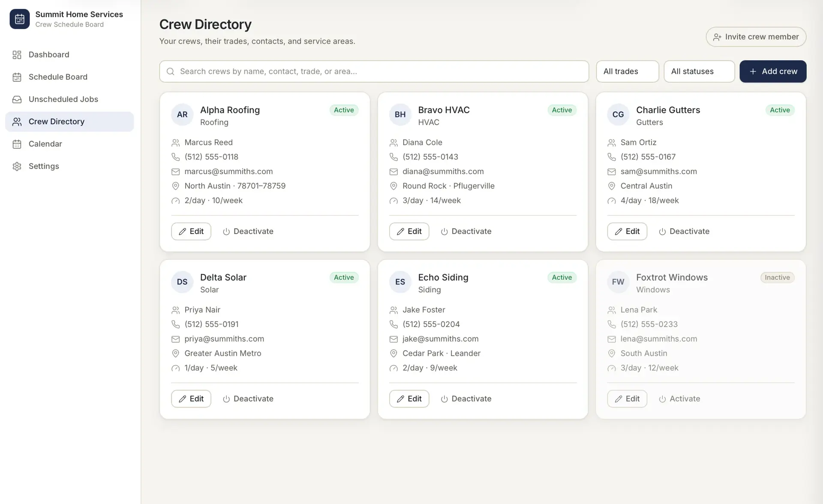This screenshot has width=823, height=504.
Task: Click phone icon beside (512) 555-0118
Action: pyautogui.click(x=175, y=157)
